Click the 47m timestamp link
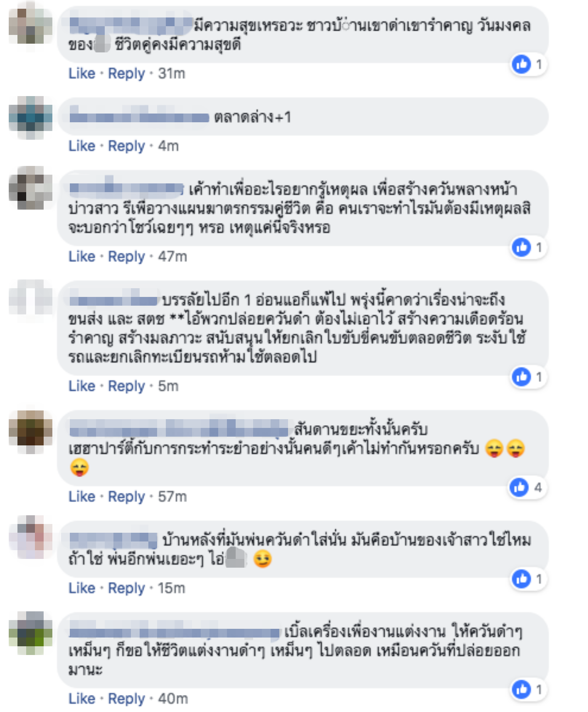The height and width of the screenshot is (712, 588). point(172,256)
